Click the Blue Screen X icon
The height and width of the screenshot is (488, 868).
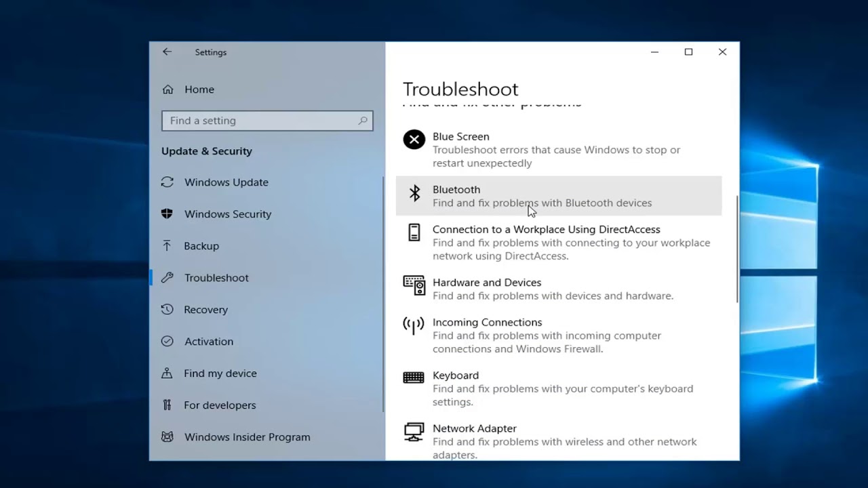(414, 140)
